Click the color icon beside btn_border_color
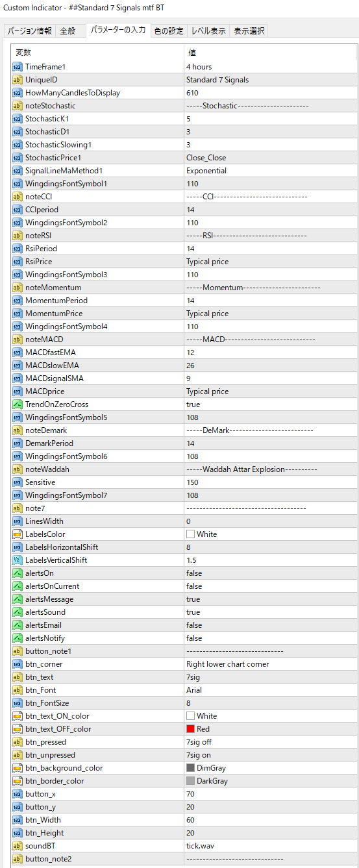 click(18, 781)
